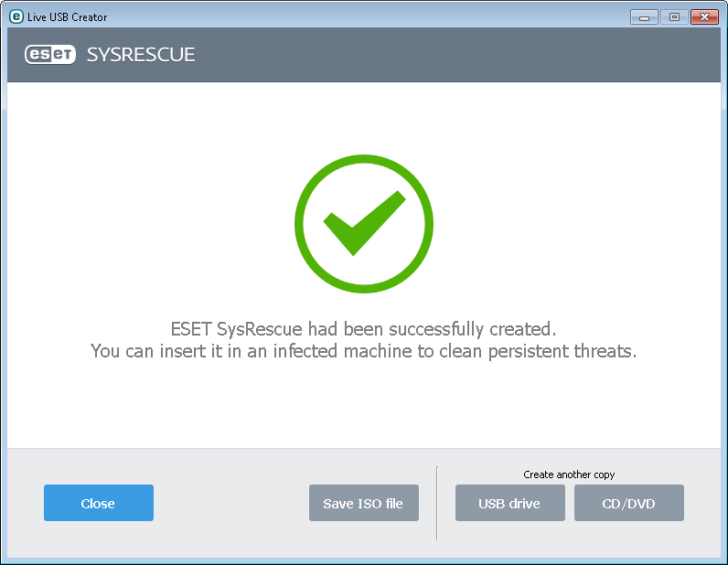Click the ESET logo in the header
This screenshot has width=728, height=565.
coord(51,55)
